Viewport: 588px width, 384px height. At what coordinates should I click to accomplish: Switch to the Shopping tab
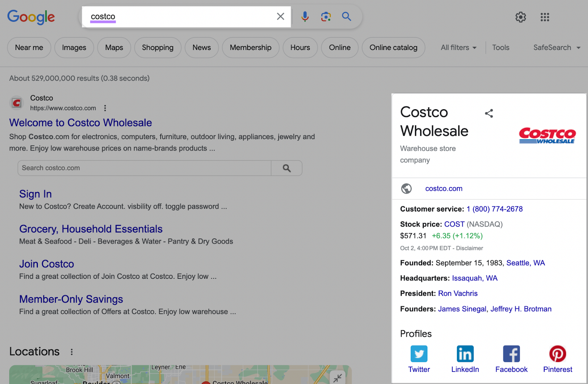coord(158,47)
